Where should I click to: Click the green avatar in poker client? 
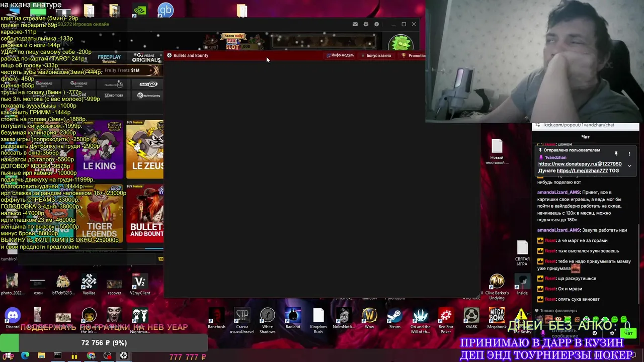point(400,43)
